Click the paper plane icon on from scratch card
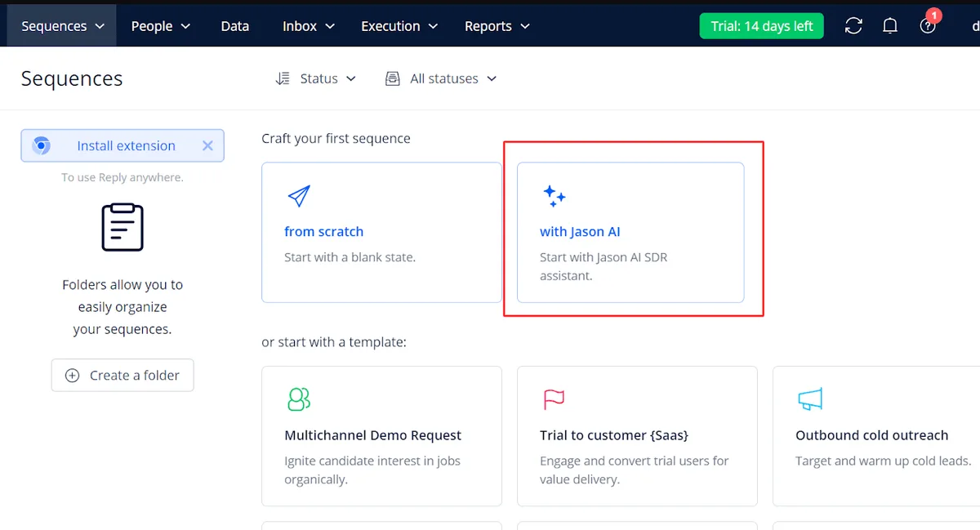980x530 pixels. pyautogui.click(x=298, y=195)
